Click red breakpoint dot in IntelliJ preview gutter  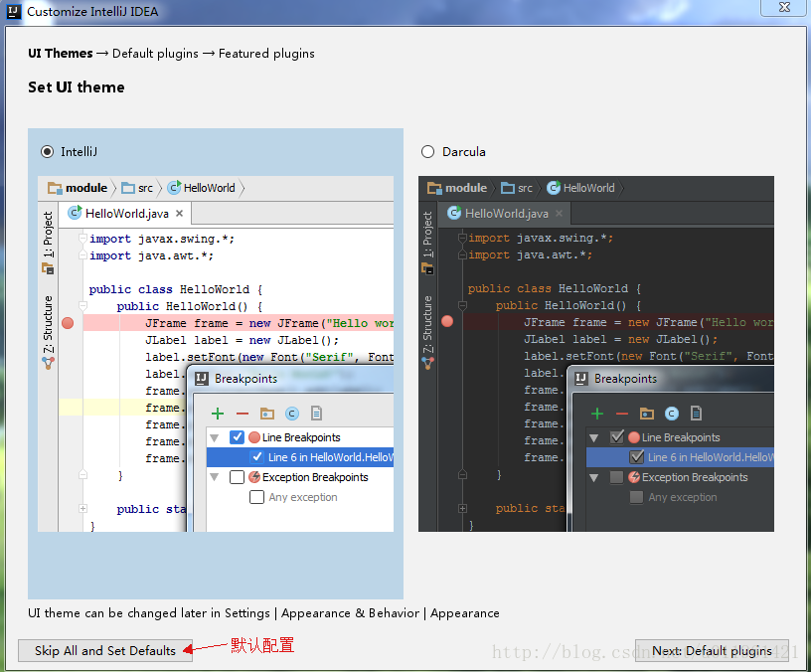tap(68, 323)
